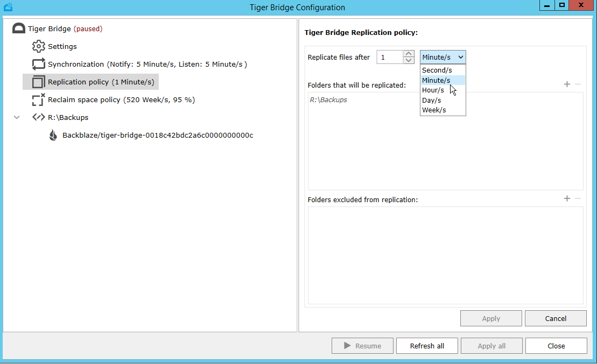597x364 pixels.
Task: Decrease the replicate-after value with down arrow
Action: [409, 60]
